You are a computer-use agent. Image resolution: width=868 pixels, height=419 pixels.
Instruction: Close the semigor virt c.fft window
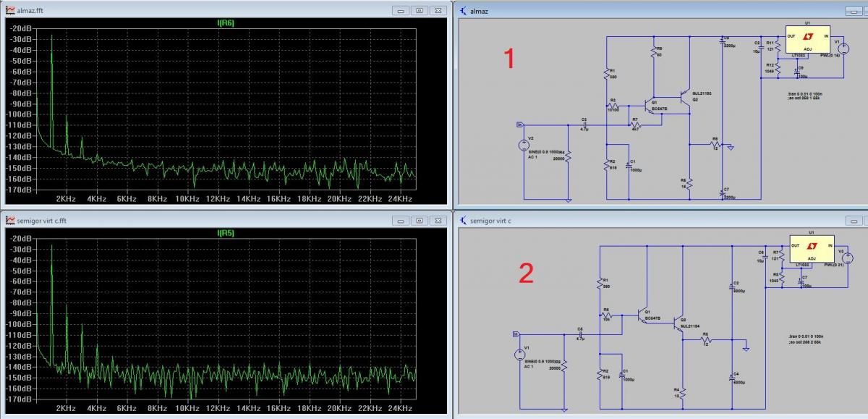coord(438,221)
